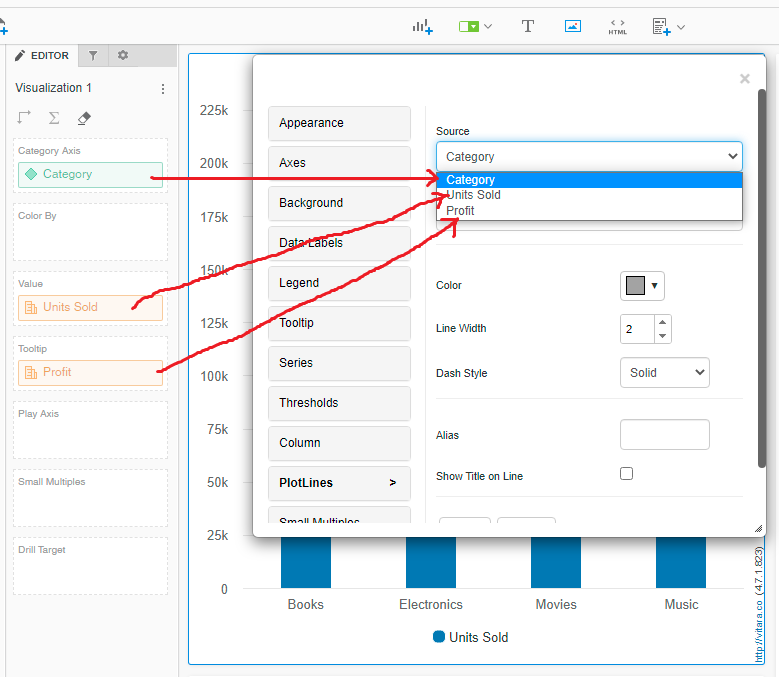The height and width of the screenshot is (677, 779).
Task: Open the plot line Color swatch picker
Action: 642,286
